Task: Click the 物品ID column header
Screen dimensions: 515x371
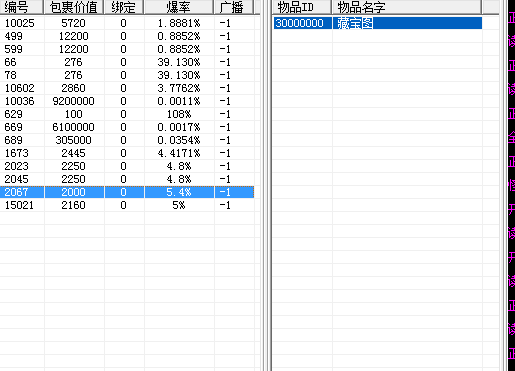Action: pos(302,7)
